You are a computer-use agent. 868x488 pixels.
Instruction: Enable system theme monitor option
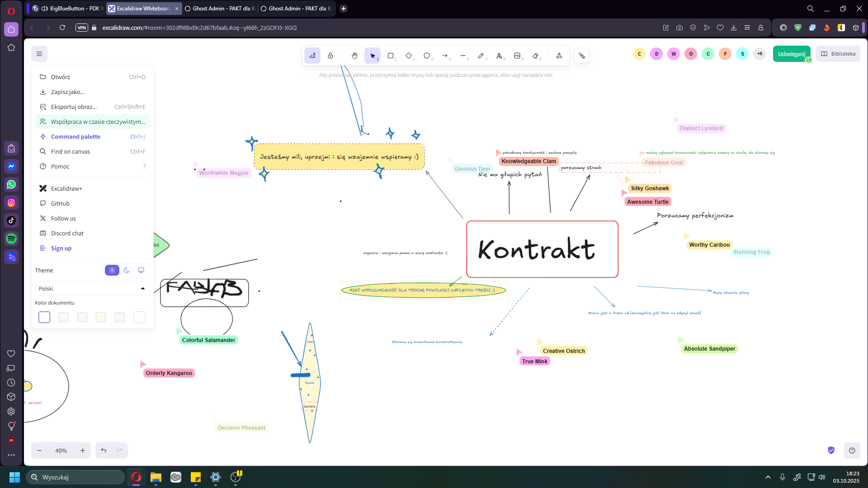[x=141, y=270]
